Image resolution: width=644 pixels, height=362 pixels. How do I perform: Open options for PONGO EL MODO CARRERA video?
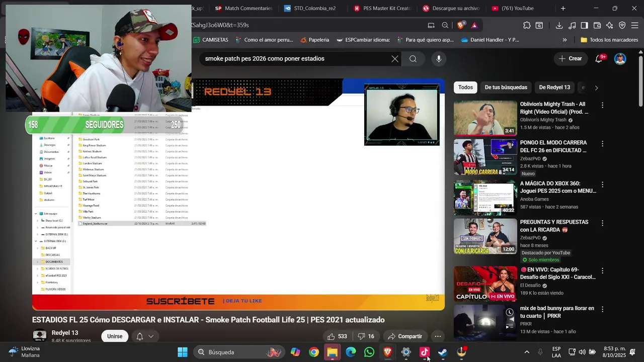[x=602, y=144]
